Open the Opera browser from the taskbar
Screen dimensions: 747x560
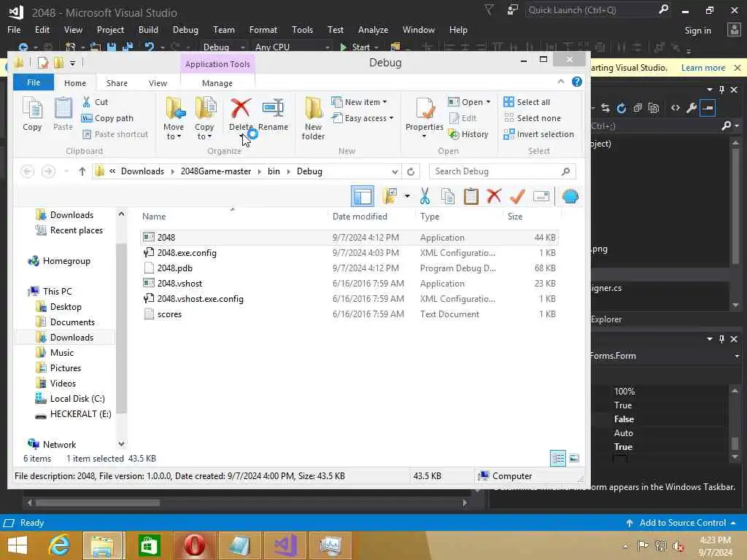coord(195,545)
